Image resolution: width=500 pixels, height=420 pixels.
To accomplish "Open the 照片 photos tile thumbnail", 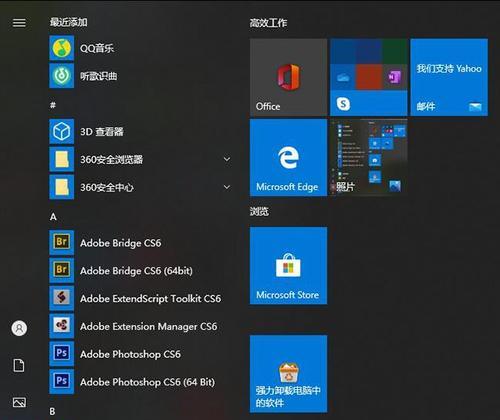I will click(369, 158).
